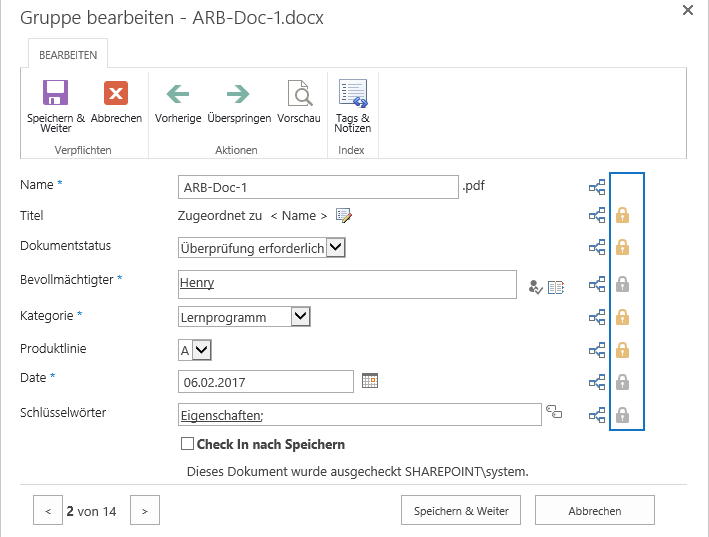Open the Vorschau document preview
Screen dimensions: 709x537
pos(300,93)
